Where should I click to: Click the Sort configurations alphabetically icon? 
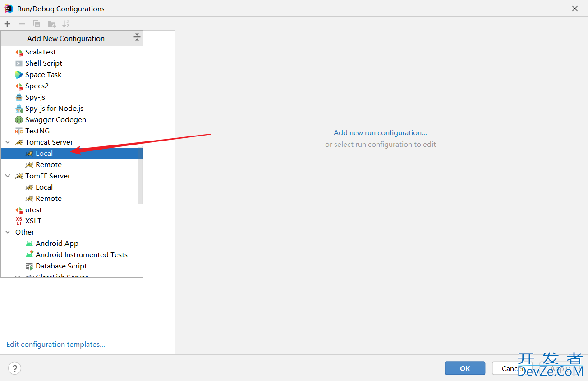point(66,24)
